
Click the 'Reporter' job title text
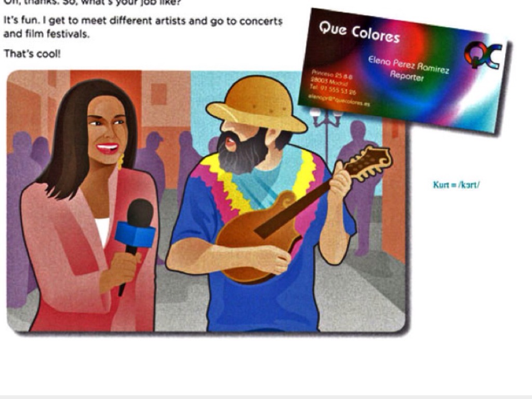(x=407, y=76)
